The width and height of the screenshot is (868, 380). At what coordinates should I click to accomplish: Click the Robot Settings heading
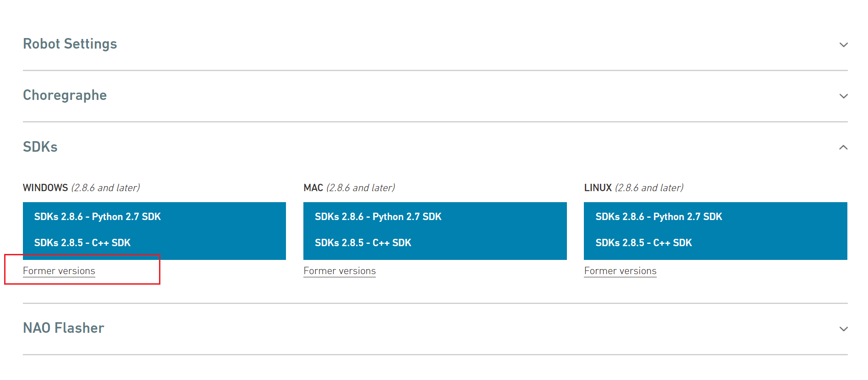[70, 44]
